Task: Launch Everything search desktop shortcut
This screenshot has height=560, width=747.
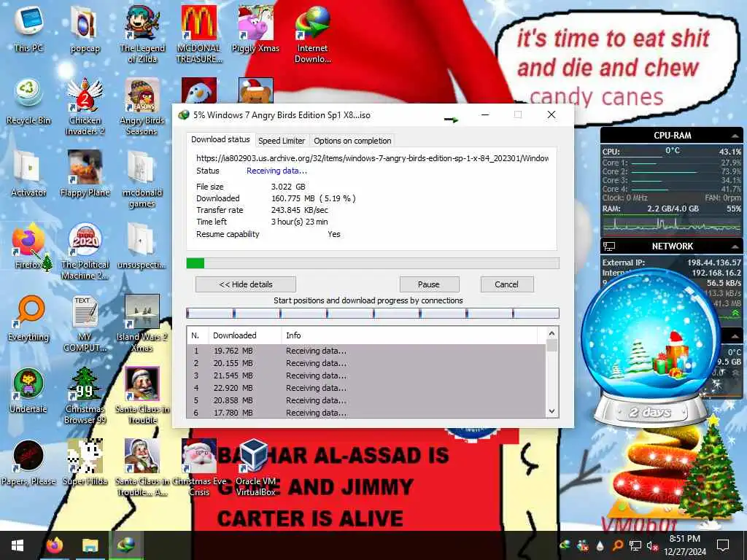Action: tap(28, 318)
